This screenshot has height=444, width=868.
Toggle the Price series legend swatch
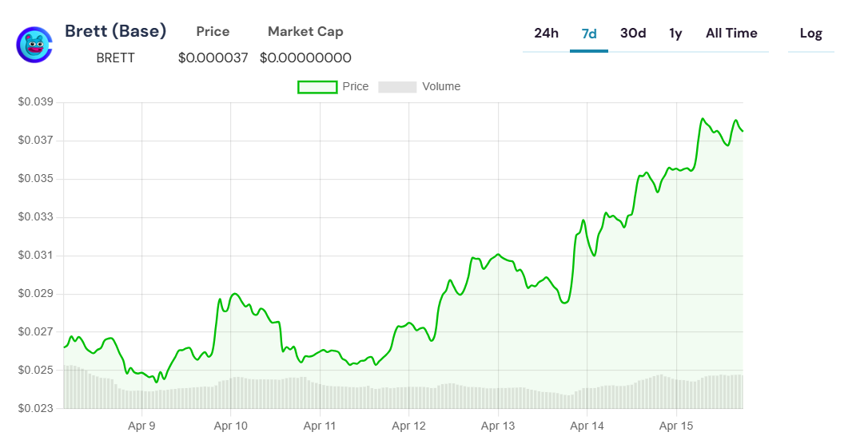[317, 87]
